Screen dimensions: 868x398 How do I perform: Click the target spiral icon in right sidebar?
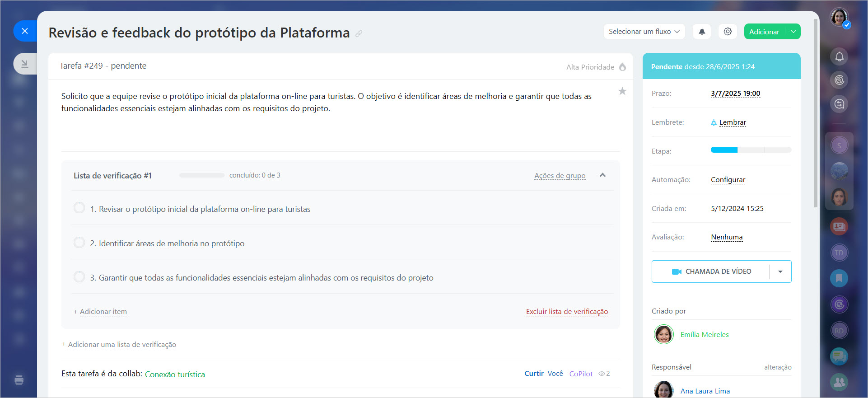[x=839, y=80]
